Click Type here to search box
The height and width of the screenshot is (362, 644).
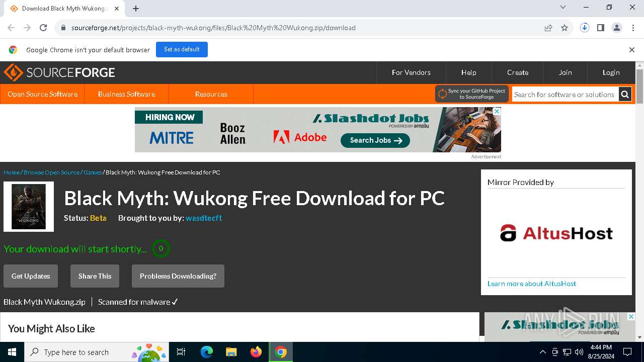97,352
